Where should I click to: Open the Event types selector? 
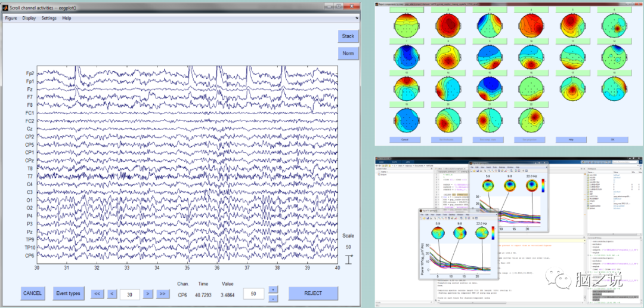pos(68,293)
